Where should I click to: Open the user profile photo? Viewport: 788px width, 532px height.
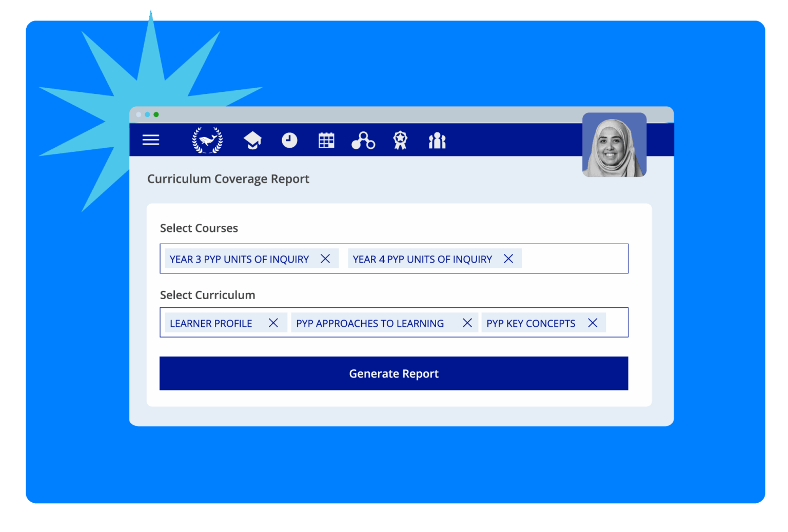click(614, 145)
